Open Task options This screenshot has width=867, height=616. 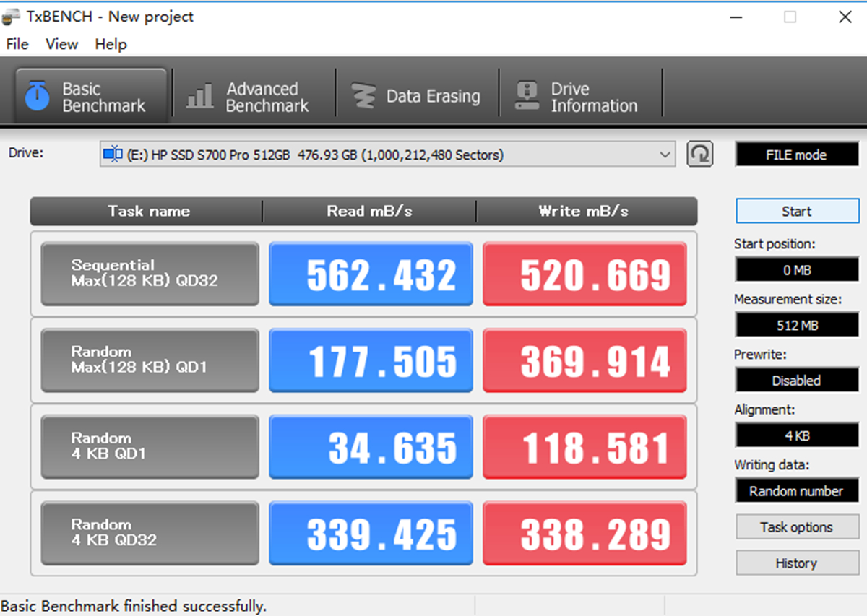coord(797,527)
